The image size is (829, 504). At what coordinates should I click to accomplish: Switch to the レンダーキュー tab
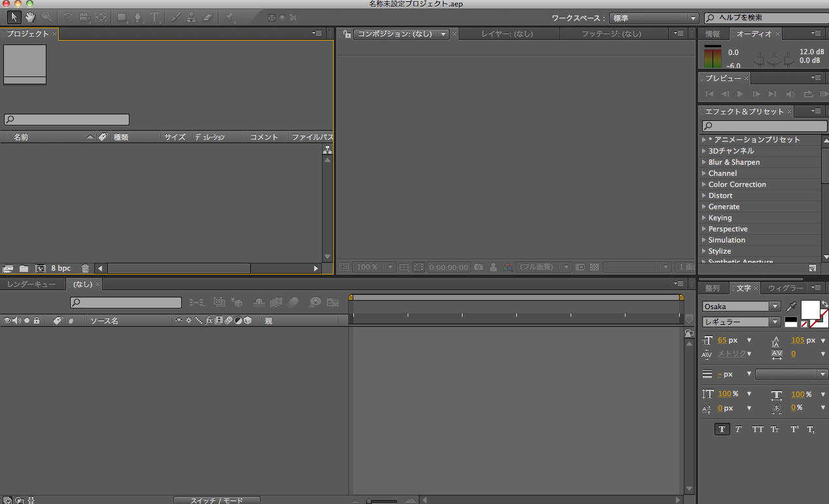click(x=31, y=284)
